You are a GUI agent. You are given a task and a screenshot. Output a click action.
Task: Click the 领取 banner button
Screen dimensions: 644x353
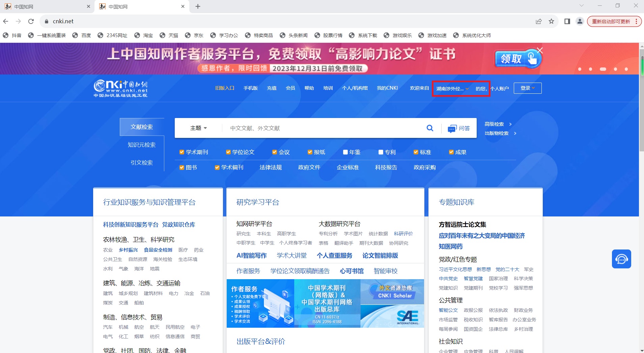pos(518,59)
